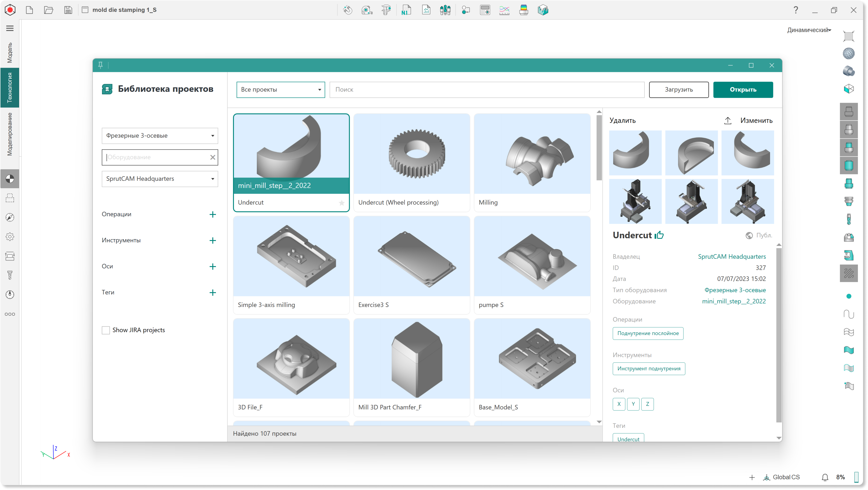Click the half-filled circle sidebar icon
The height and width of the screenshot is (490, 868).
10,179
